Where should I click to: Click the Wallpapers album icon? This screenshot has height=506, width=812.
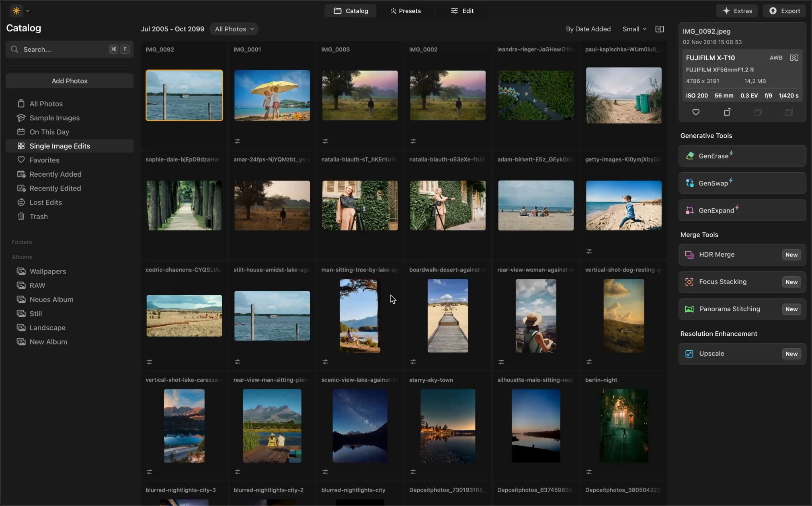[x=21, y=271]
